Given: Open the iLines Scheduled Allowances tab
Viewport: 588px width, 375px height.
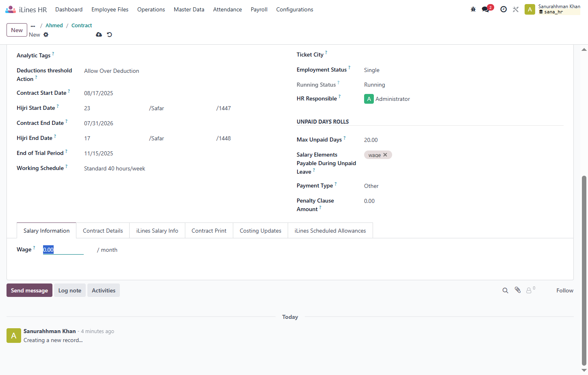Looking at the screenshot, I should click(x=330, y=231).
